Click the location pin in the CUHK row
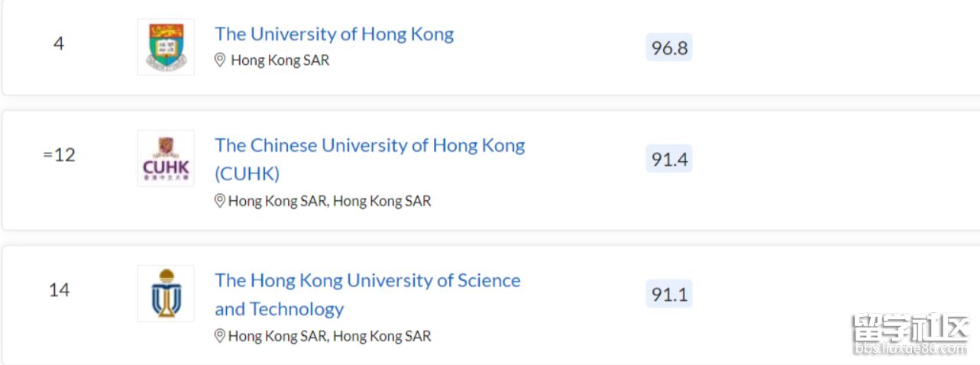This screenshot has height=365, width=980. [220, 201]
